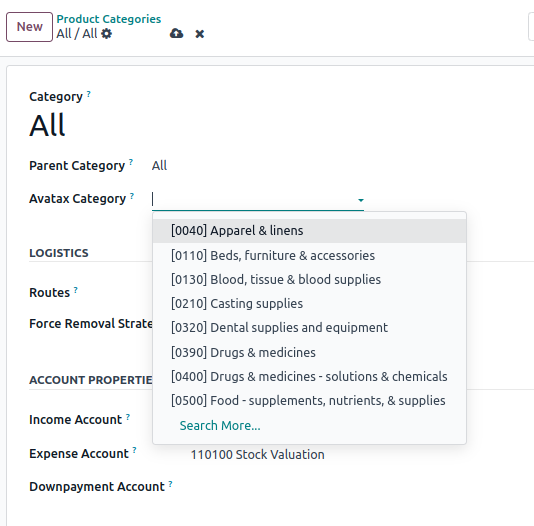Click the Force Removal Strategy label
Screen dimensions: 534x526
coord(91,324)
